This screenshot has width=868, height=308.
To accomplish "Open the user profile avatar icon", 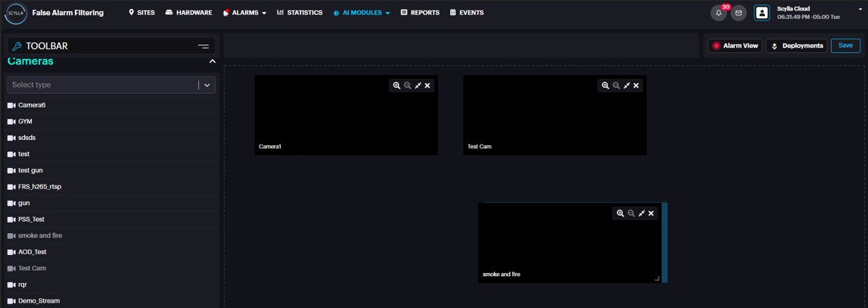I will point(762,13).
